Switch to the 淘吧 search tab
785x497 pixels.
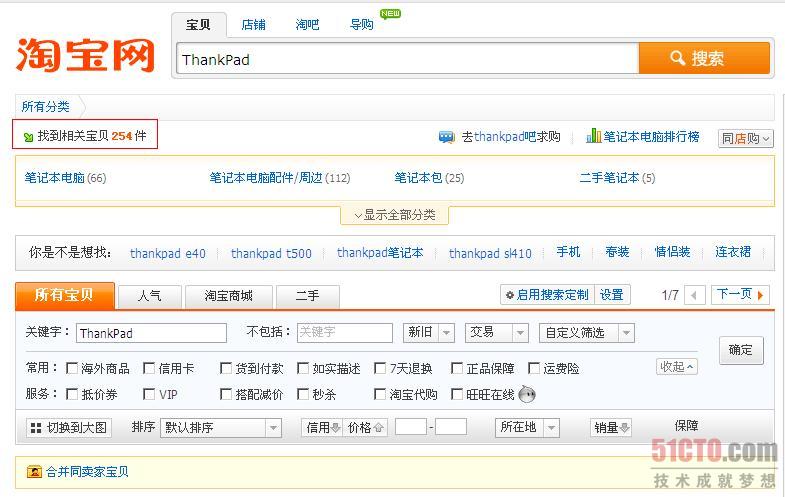(x=307, y=25)
